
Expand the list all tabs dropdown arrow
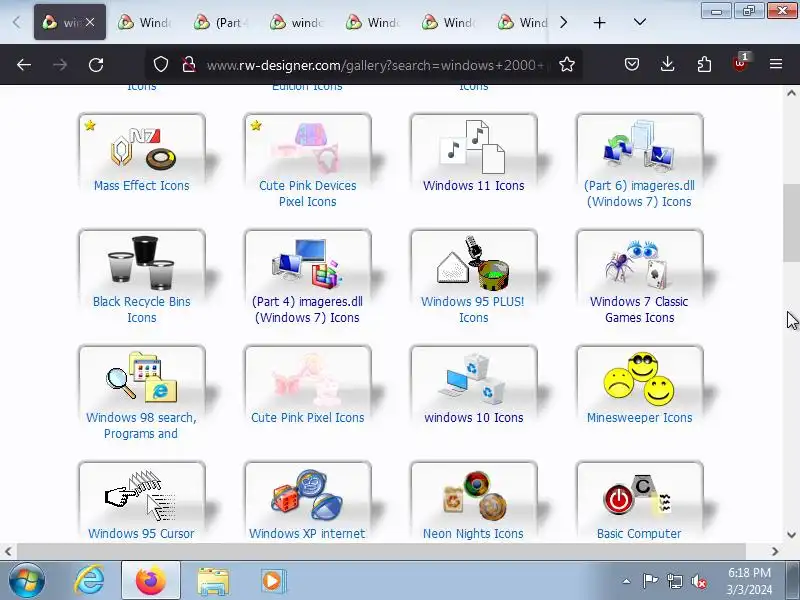[x=640, y=22]
